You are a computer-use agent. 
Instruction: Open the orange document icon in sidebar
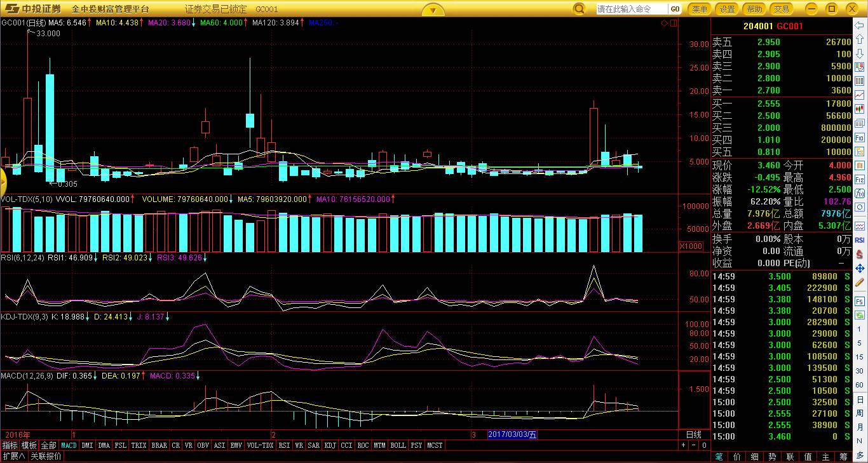pyautogui.click(x=860, y=165)
